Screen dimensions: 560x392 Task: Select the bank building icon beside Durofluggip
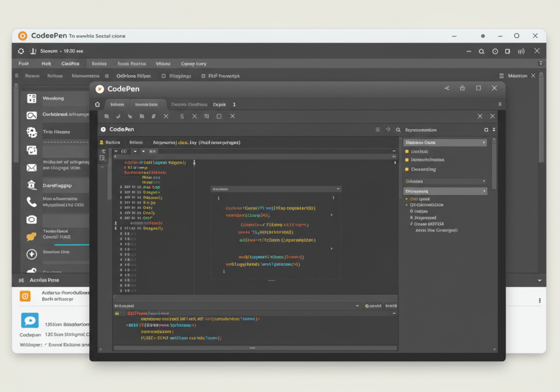pos(32,185)
